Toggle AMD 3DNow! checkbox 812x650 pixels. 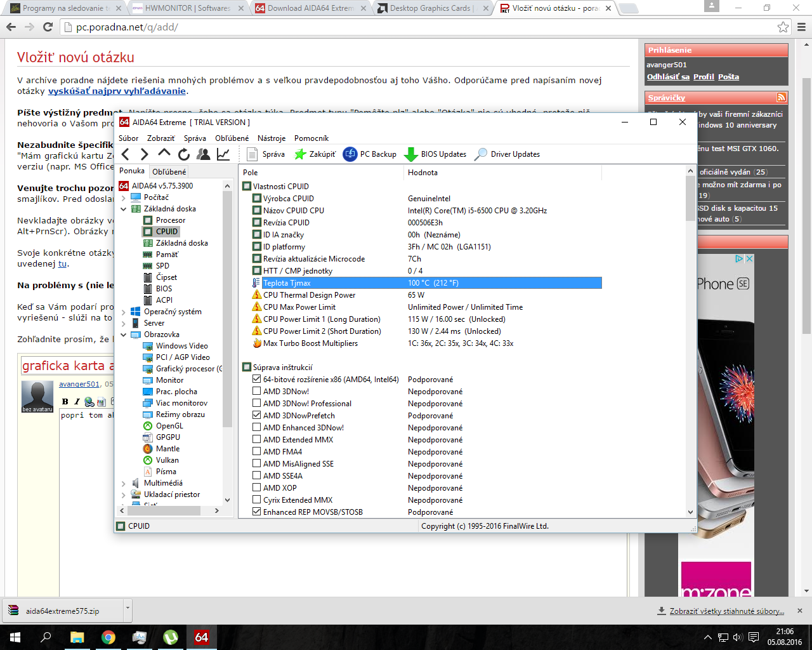257,392
